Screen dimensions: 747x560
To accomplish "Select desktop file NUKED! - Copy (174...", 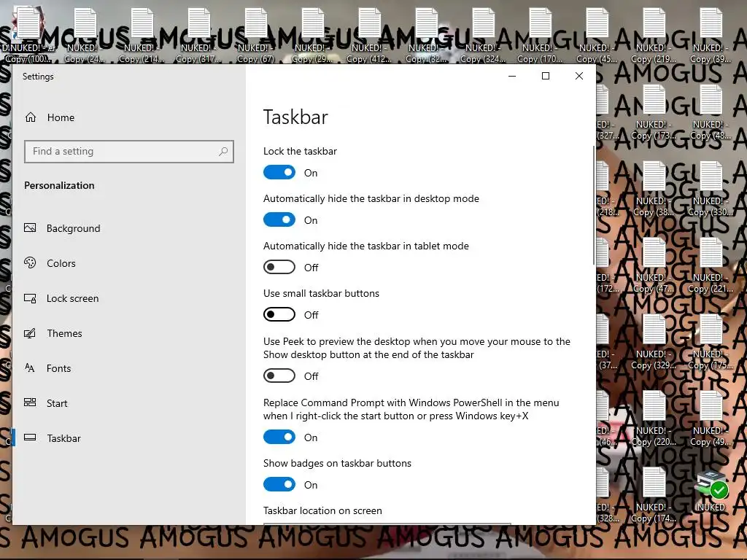I will [654, 495].
